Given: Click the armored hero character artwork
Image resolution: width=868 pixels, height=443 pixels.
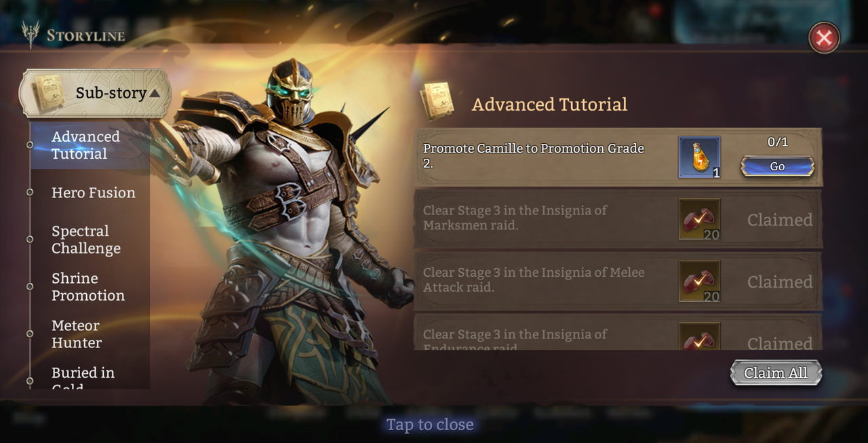Looking at the screenshot, I should coord(285,231).
